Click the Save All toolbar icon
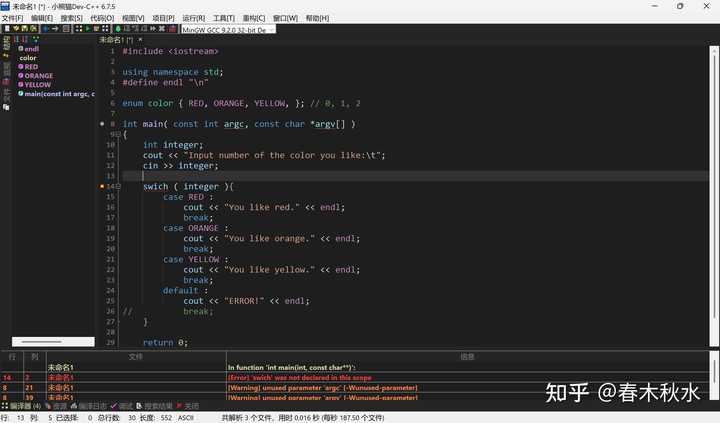The width and height of the screenshot is (720, 423). click(34, 28)
